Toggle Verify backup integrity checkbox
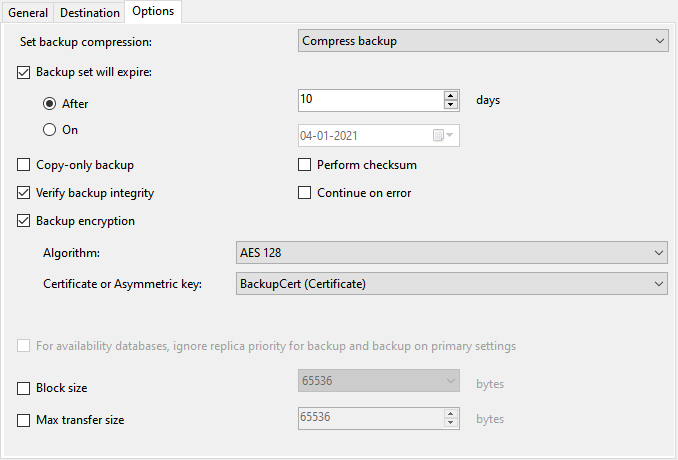Viewport: 678px width, 460px height. click(x=25, y=193)
